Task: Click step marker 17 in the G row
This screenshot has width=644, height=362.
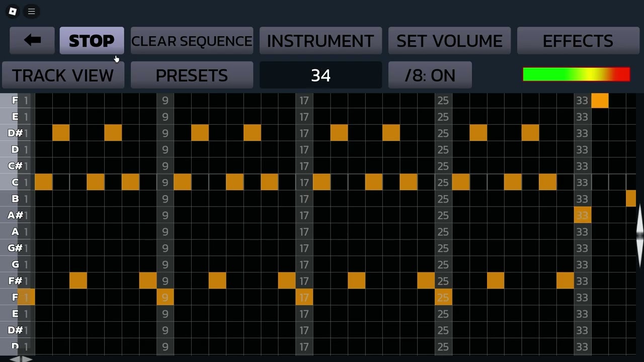Action: 304,264
